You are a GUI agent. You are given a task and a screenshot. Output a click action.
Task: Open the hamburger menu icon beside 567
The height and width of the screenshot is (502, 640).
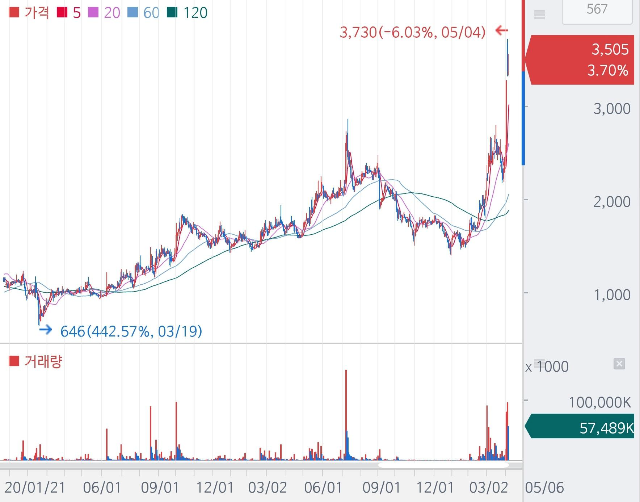tap(540, 15)
